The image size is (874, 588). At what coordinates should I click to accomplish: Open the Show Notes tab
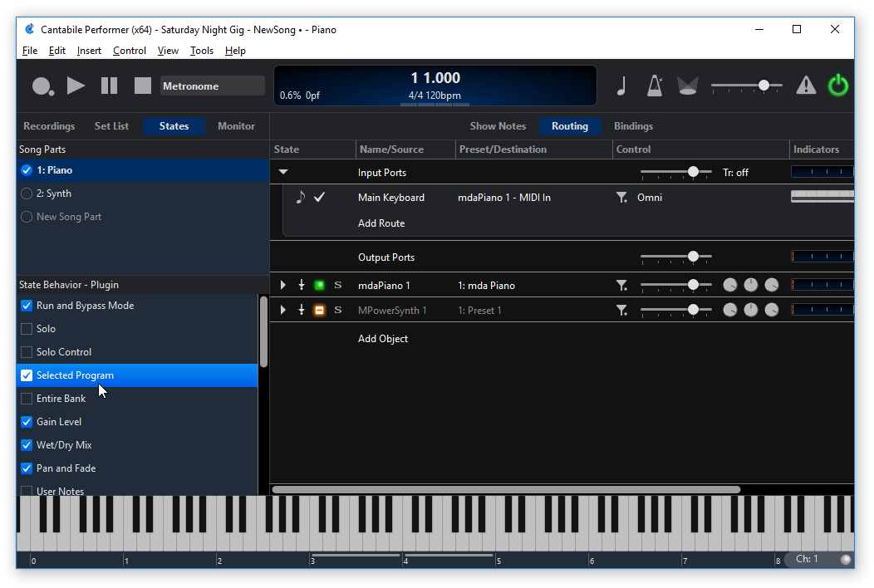pyautogui.click(x=498, y=126)
